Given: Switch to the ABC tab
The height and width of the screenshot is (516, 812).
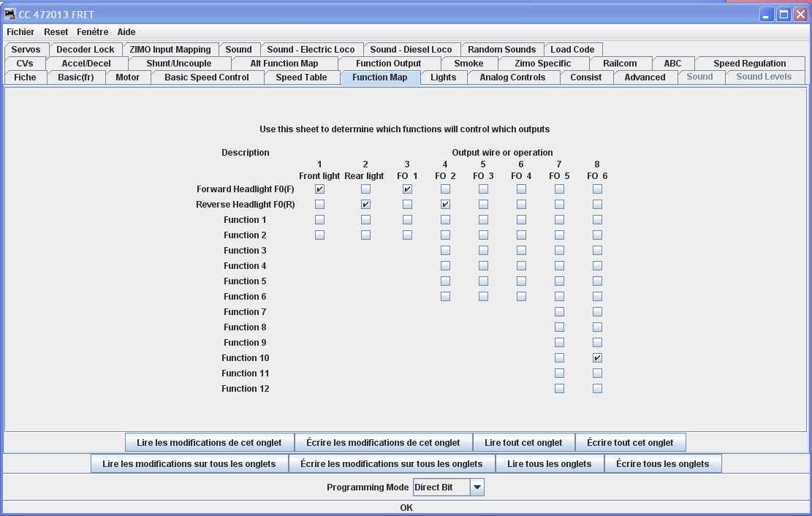Looking at the screenshot, I should click(x=672, y=63).
